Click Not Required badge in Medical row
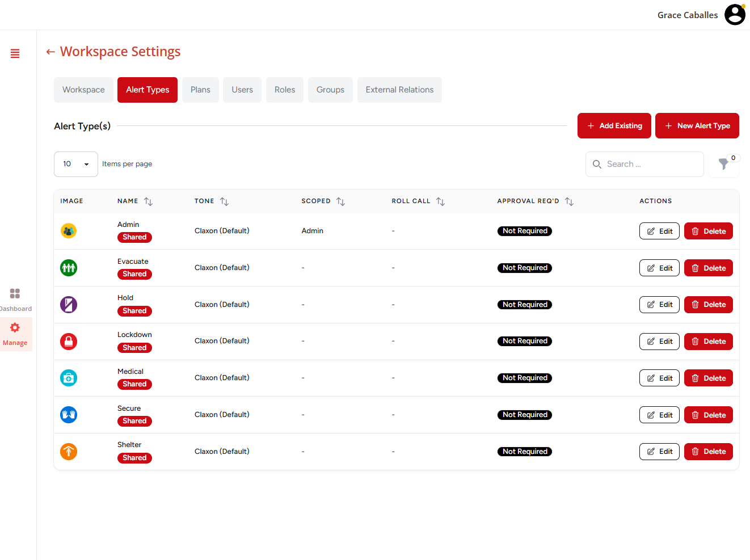 pyautogui.click(x=525, y=378)
